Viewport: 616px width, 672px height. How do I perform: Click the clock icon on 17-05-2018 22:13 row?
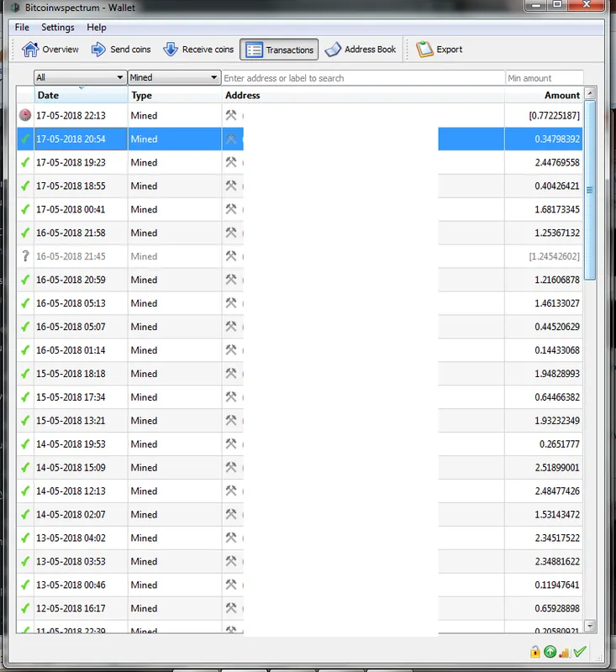(x=25, y=115)
